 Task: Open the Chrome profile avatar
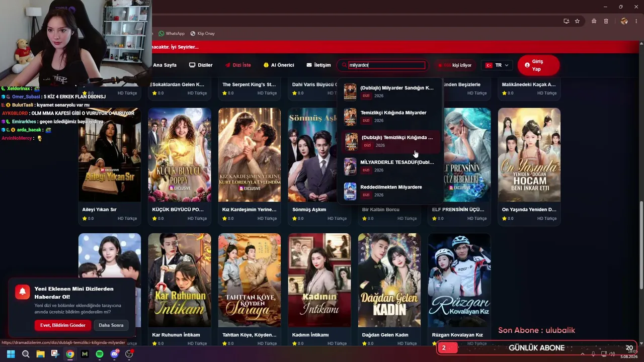(624, 21)
